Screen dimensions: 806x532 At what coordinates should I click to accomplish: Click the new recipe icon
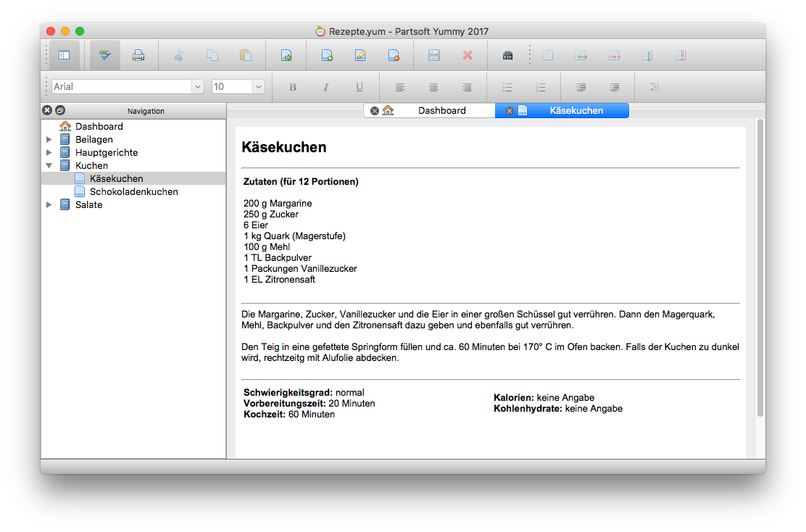[327, 55]
